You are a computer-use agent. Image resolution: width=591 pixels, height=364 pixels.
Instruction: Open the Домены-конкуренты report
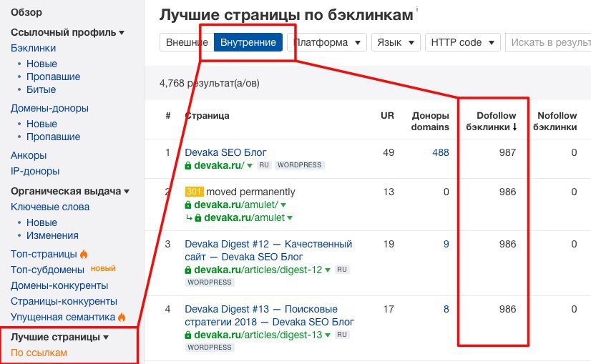pyautogui.click(x=59, y=285)
